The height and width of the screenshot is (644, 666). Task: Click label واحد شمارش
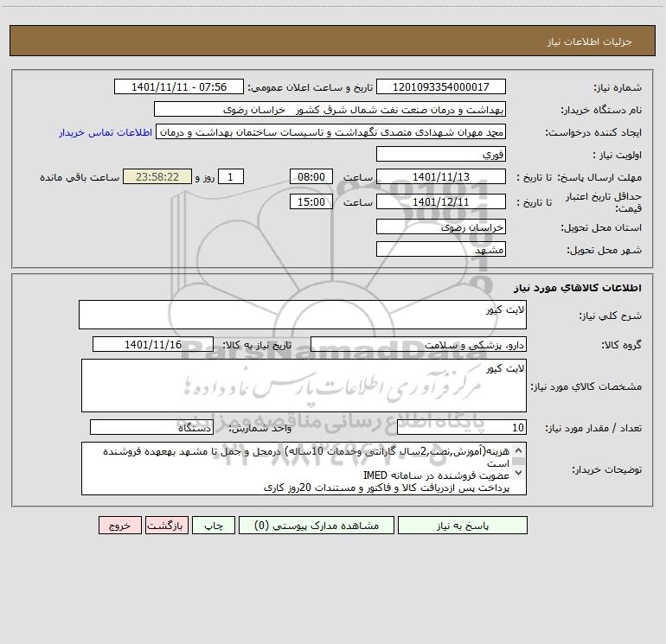point(260,429)
